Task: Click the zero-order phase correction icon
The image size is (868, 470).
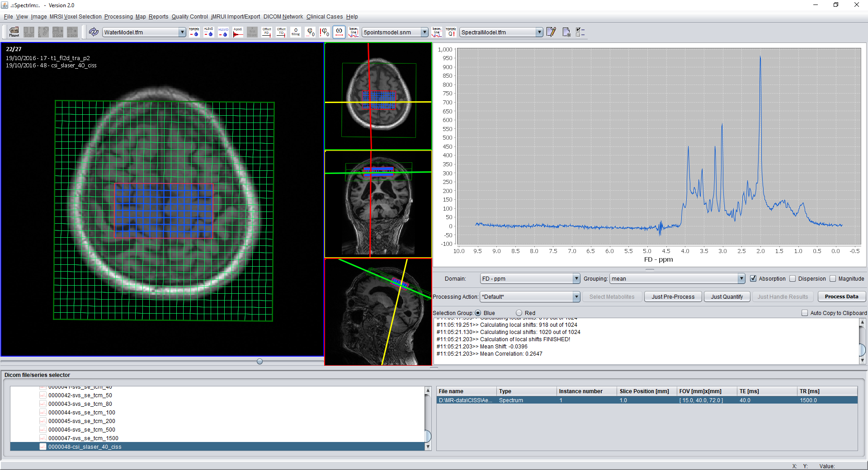Action: tap(310, 32)
